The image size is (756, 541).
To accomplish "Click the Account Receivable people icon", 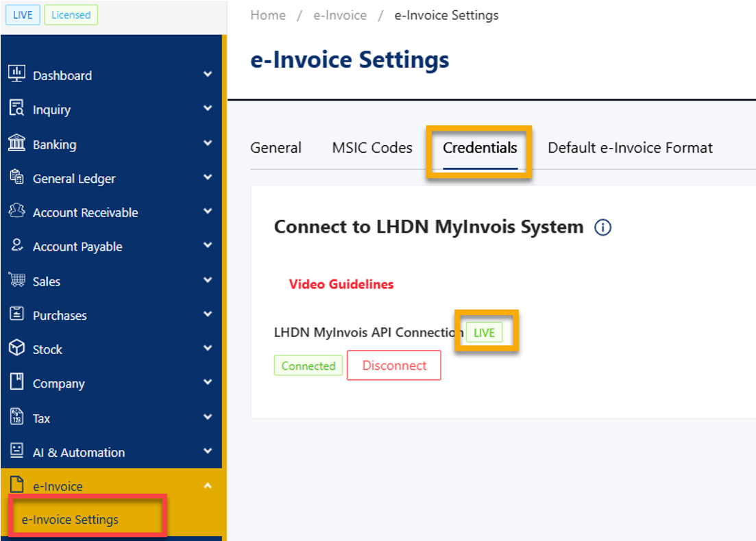I will tap(17, 210).
